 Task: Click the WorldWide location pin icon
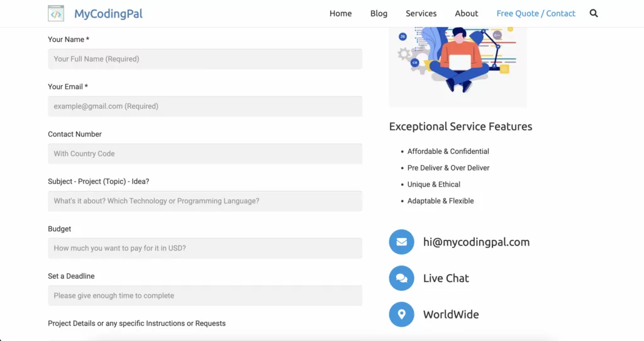pos(401,315)
